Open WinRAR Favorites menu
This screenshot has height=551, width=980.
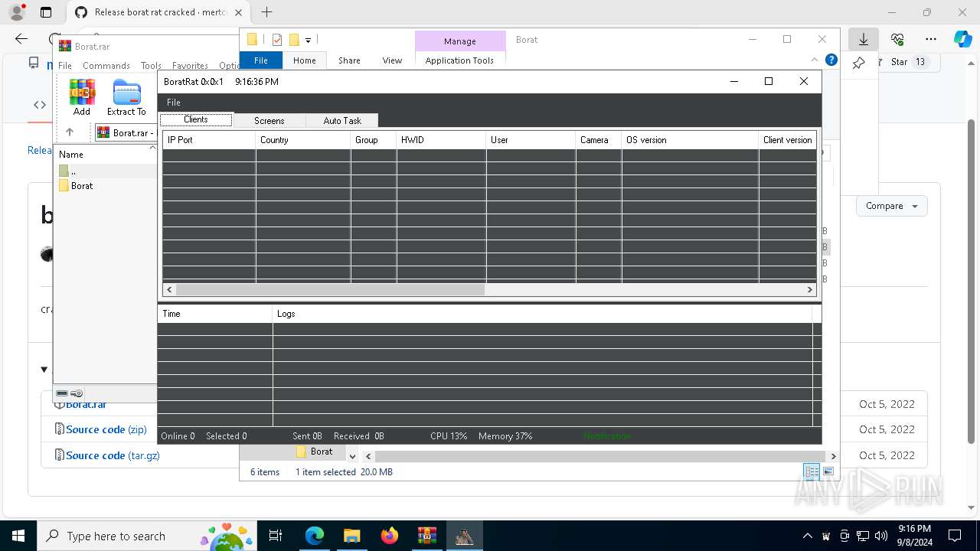point(190,66)
